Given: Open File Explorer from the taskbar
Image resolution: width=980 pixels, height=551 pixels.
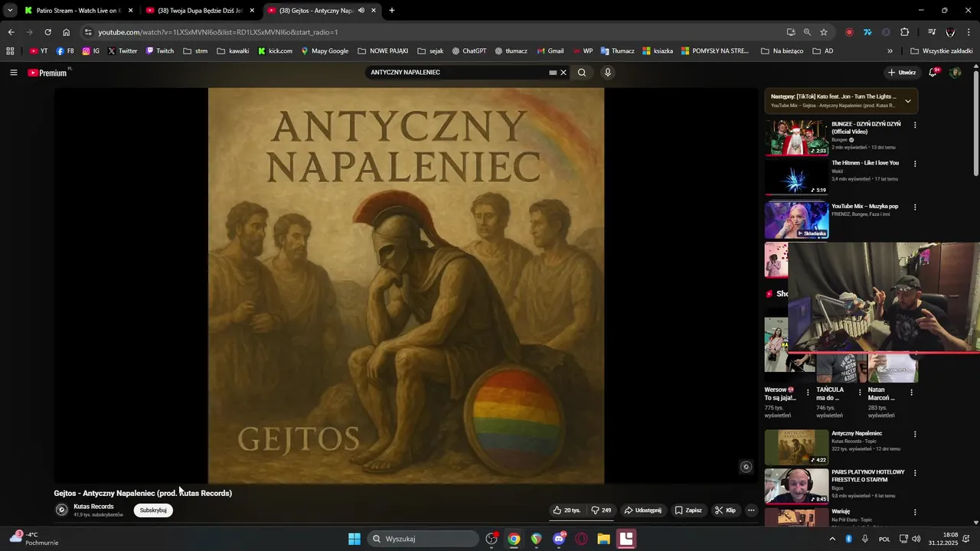Looking at the screenshot, I should coord(603,539).
